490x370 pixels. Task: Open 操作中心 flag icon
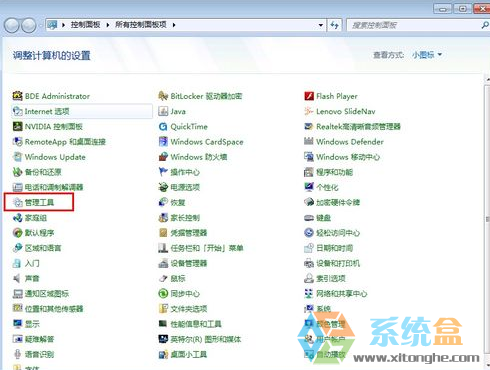[x=163, y=172]
